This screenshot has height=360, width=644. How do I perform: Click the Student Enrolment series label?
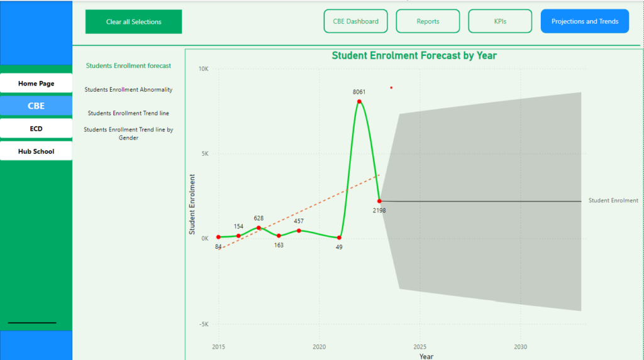613,201
